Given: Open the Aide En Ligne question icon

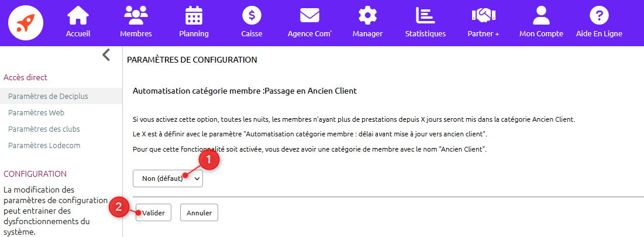Looking at the screenshot, I should (599, 16).
